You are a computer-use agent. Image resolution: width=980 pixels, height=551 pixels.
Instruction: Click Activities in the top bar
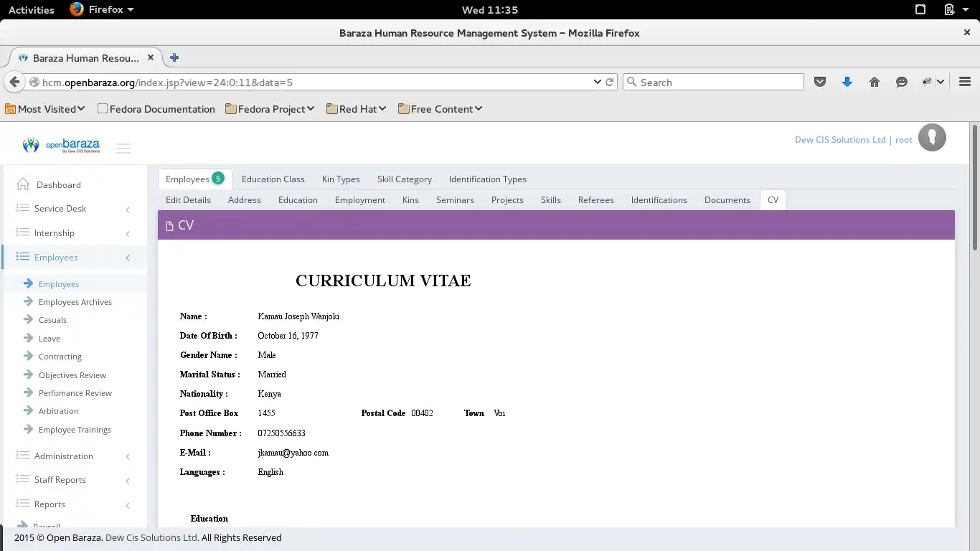pyautogui.click(x=31, y=9)
